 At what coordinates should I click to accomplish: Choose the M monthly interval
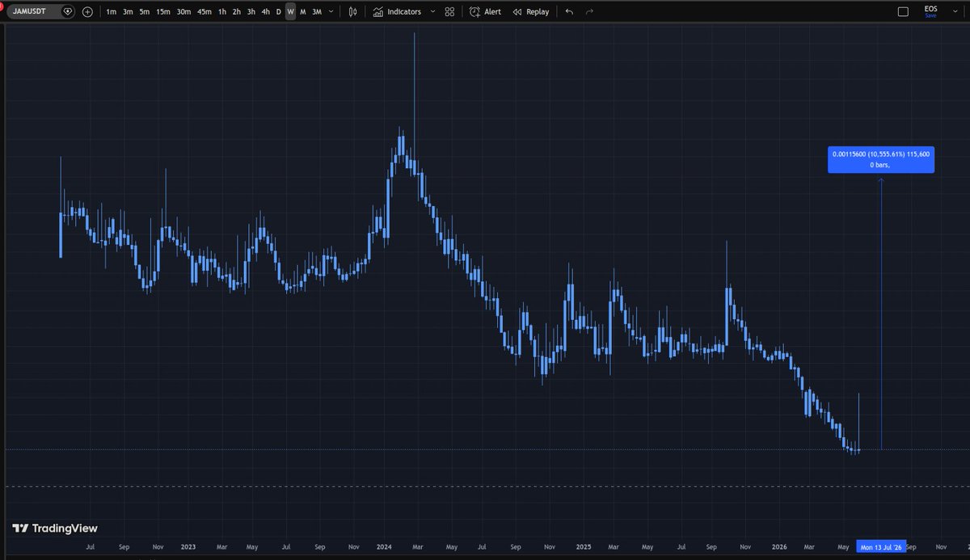pos(302,12)
